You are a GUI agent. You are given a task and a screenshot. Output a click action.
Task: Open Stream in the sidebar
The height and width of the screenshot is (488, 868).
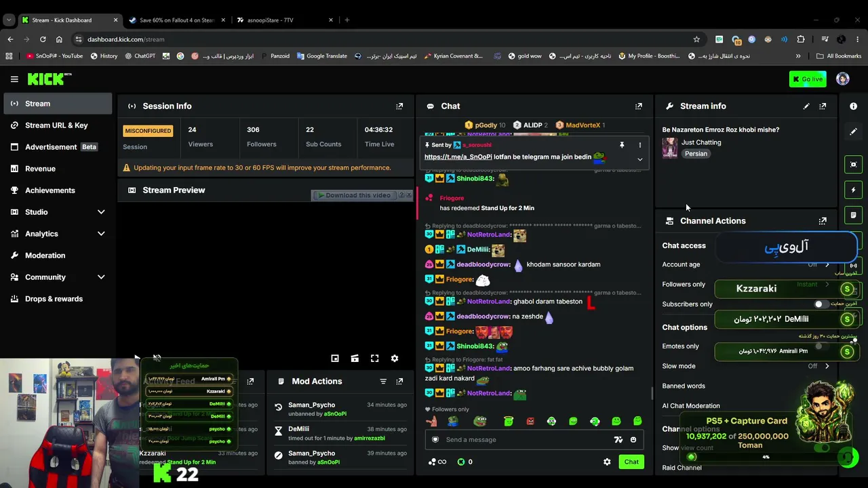pos(58,104)
